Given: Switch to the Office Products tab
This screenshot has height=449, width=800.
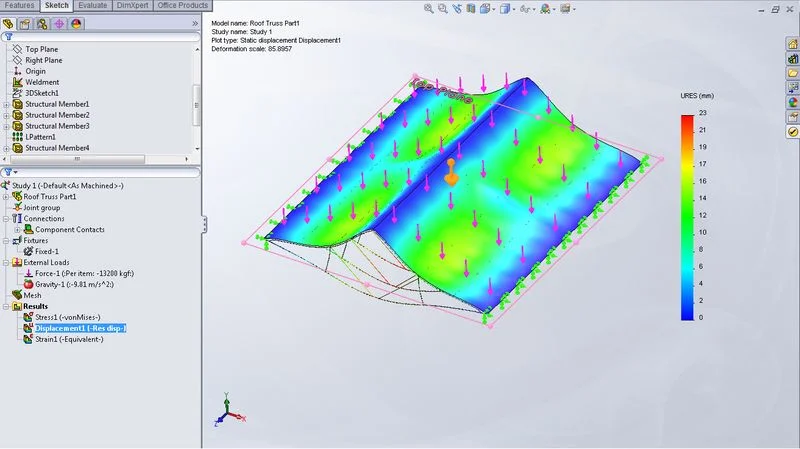Looking at the screenshot, I should pos(179,5).
